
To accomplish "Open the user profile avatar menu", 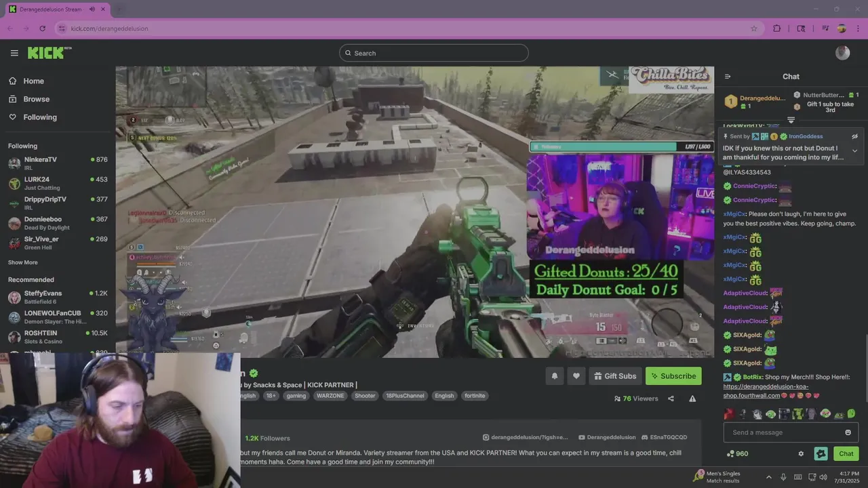I will [x=843, y=53].
